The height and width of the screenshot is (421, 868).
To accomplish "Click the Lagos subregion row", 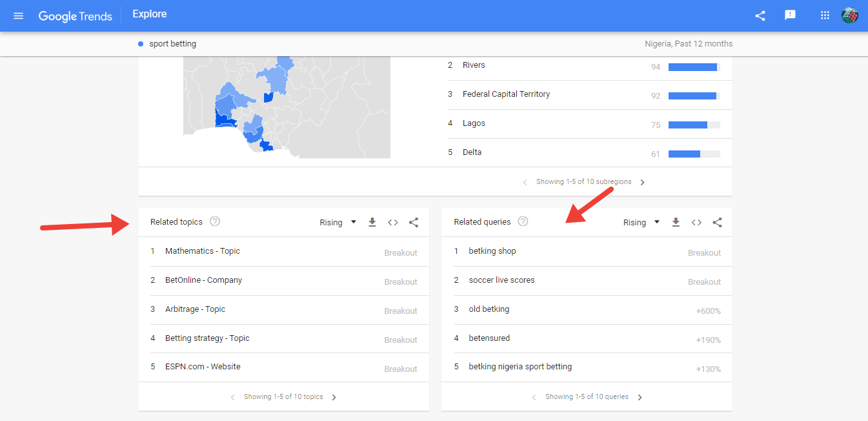I will click(x=590, y=124).
